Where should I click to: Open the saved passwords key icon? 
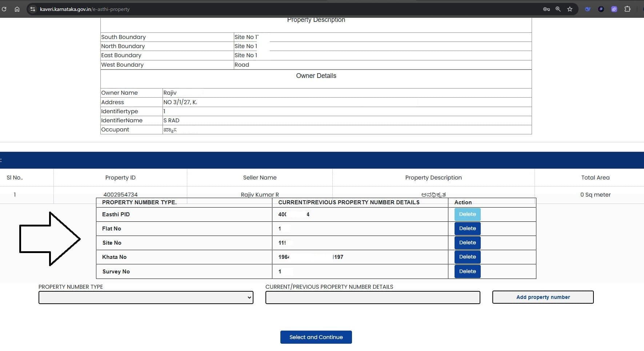click(546, 9)
